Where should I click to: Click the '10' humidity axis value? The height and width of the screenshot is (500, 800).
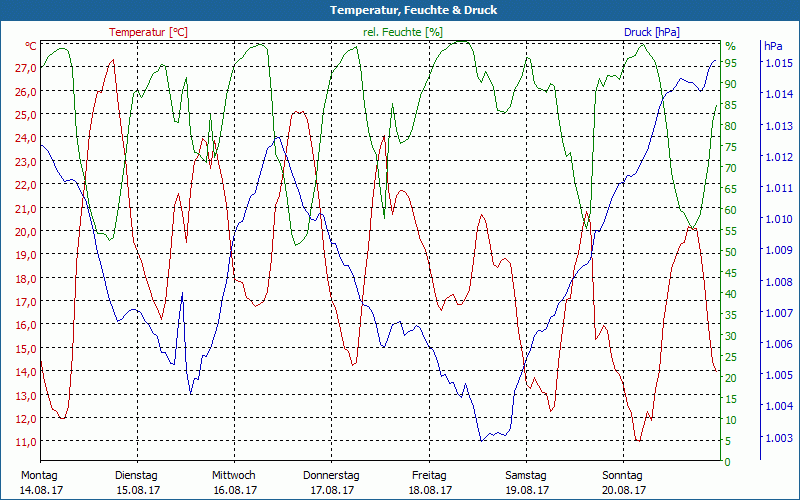pos(731,420)
